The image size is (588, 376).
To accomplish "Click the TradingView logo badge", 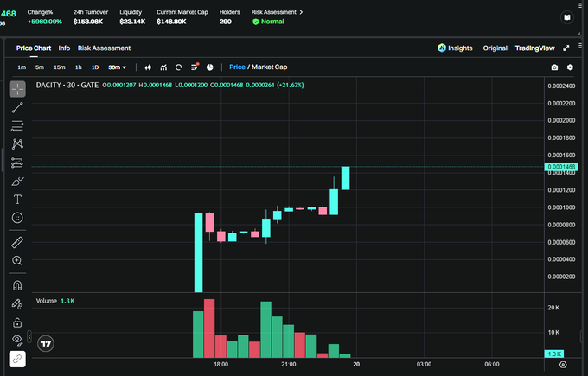I will tap(46, 344).
